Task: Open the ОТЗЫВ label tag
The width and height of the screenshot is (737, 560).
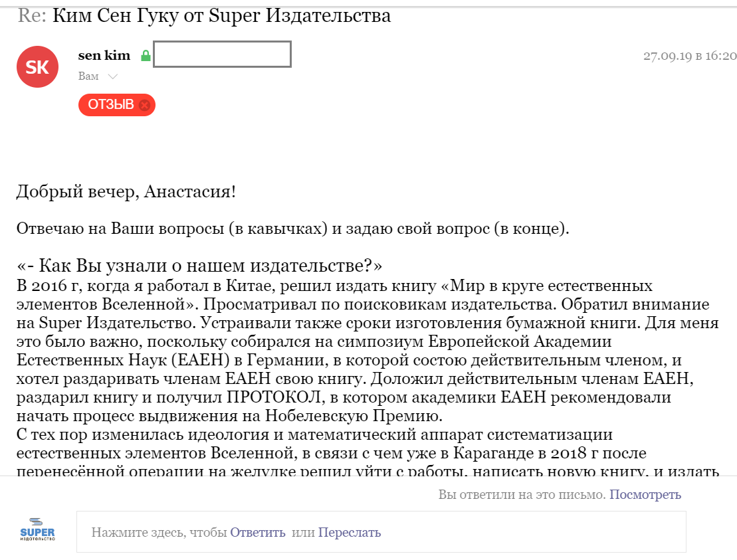Action: point(111,105)
